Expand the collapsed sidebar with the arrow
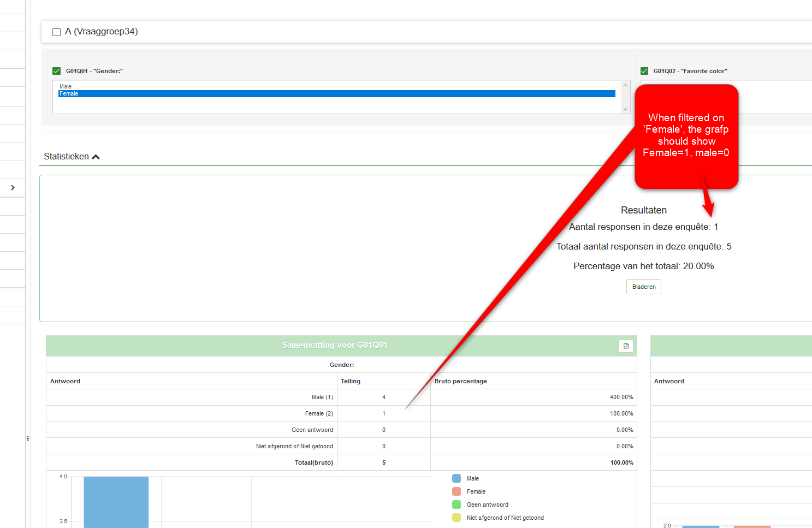The image size is (812, 528). tap(13, 188)
